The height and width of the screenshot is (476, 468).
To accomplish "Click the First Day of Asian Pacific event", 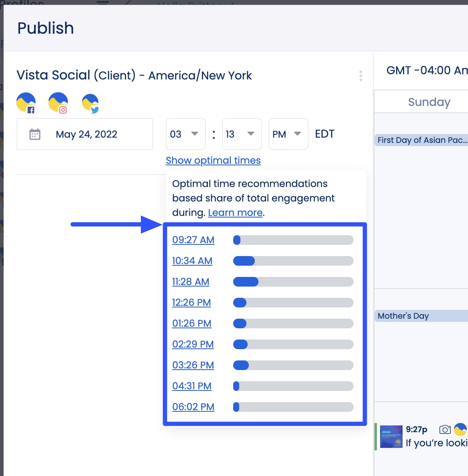I will point(421,140).
